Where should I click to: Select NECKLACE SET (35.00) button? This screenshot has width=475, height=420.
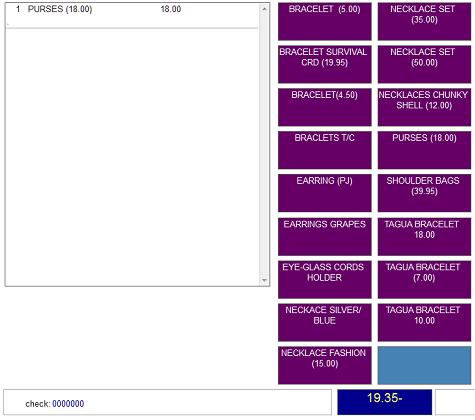pos(424,22)
